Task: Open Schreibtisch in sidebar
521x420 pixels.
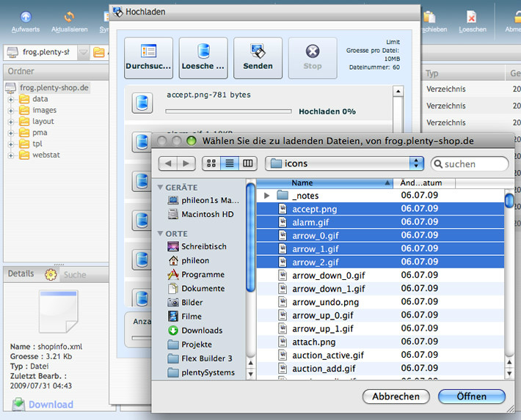Action: pyautogui.click(x=197, y=246)
